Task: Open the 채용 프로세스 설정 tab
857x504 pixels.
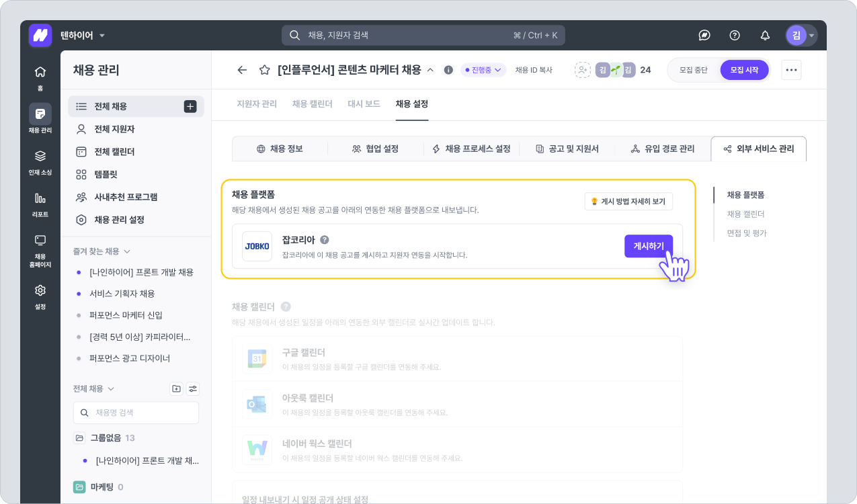Action: (x=471, y=149)
